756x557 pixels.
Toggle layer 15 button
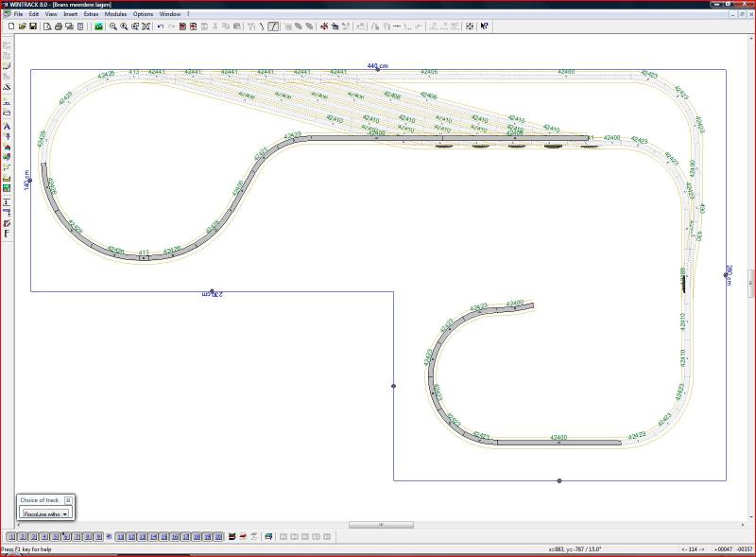163,537
